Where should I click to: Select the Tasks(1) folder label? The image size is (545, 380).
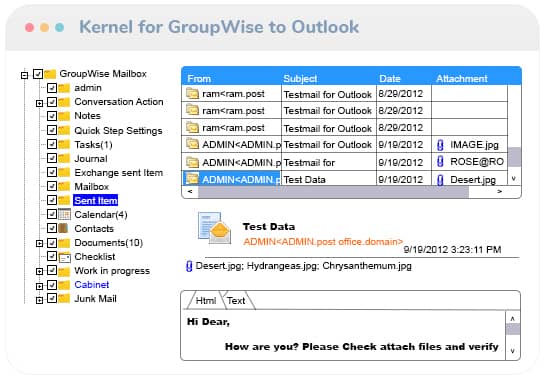pos(93,145)
